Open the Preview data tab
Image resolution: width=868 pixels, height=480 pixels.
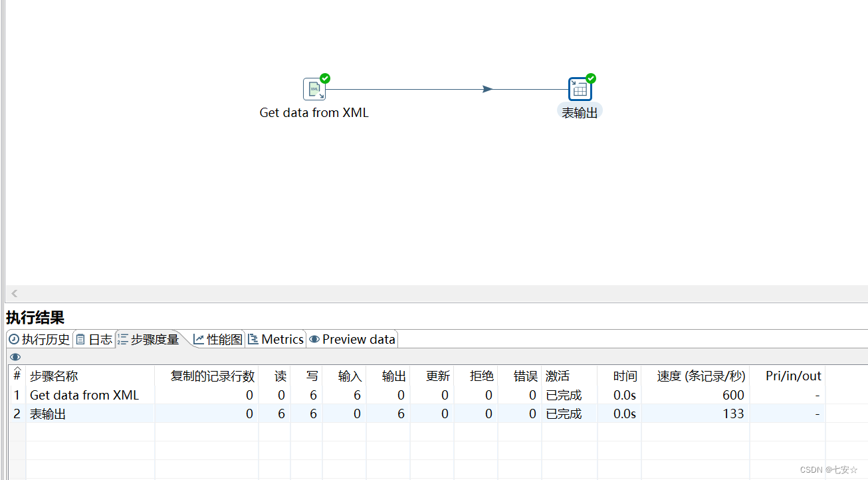[359, 339]
